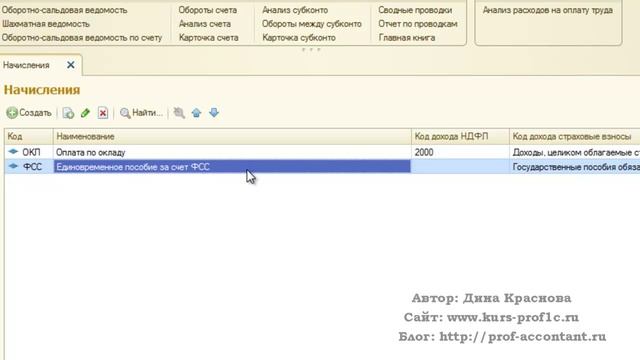This screenshot has width=640, height=360.
Task: Click the Создать button
Action: coord(29,113)
